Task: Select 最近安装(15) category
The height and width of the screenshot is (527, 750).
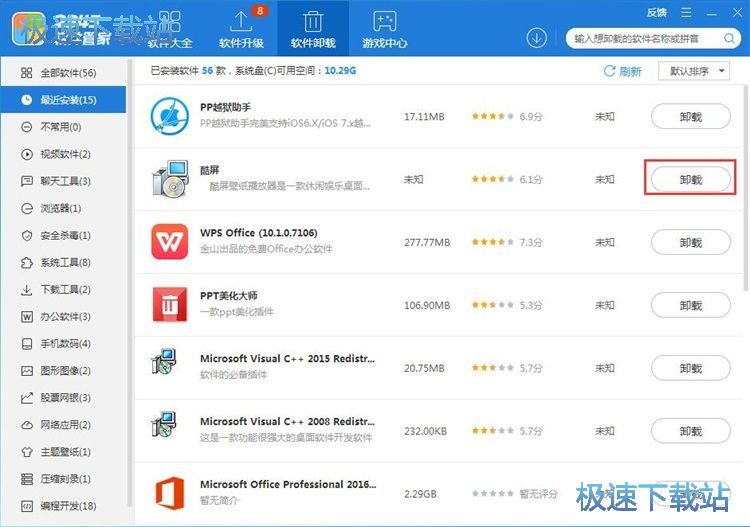Action: coord(63,99)
